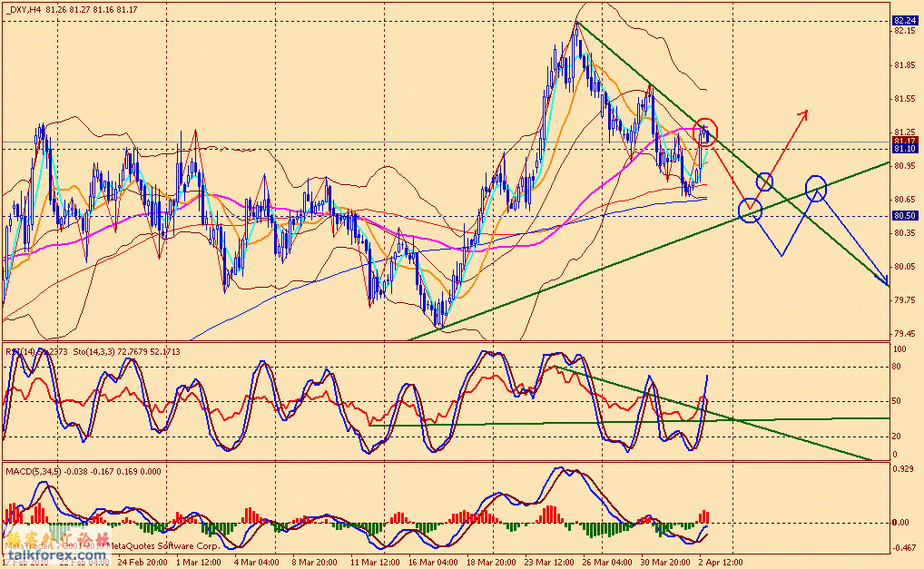
Task: Click the 80.05 price axis label
Action: coord(905,267)
